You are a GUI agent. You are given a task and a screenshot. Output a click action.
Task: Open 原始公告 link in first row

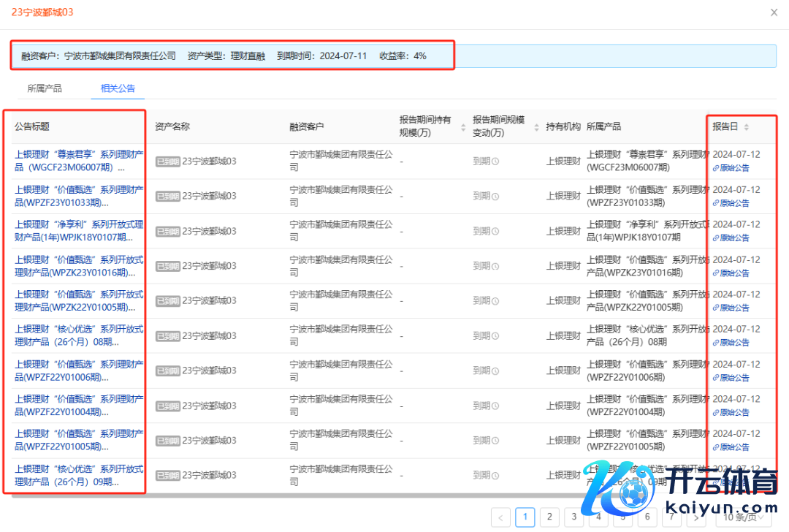731,168
